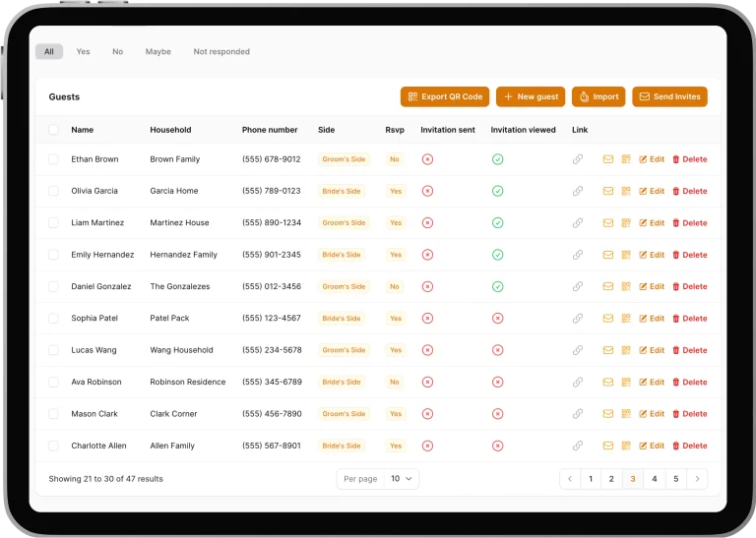This screenshot has width=756, height=538.
Task: Click the Groom's Side badge for Ethan Brown
Action: [x=344, y=159]
